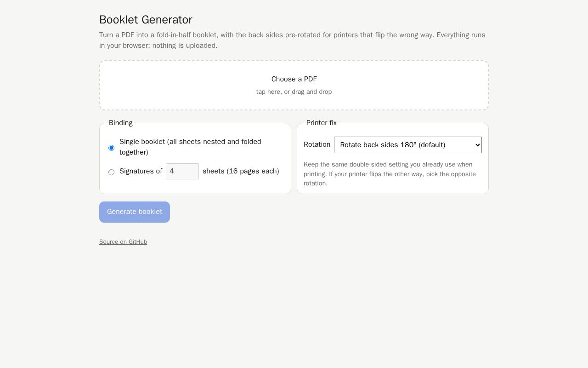Click the Choose a PDF drop zone
The image size is (588, 368).
tap(294, 86)
